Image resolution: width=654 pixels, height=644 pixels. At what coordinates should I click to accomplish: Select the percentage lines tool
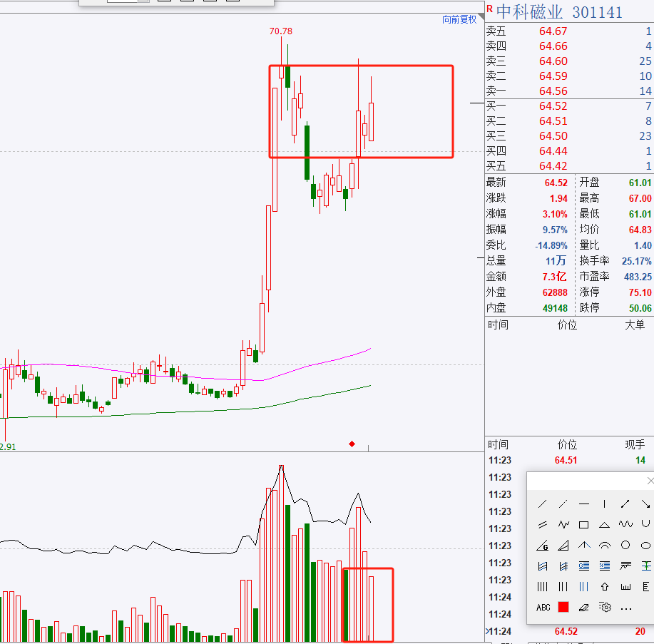(604, 566)
